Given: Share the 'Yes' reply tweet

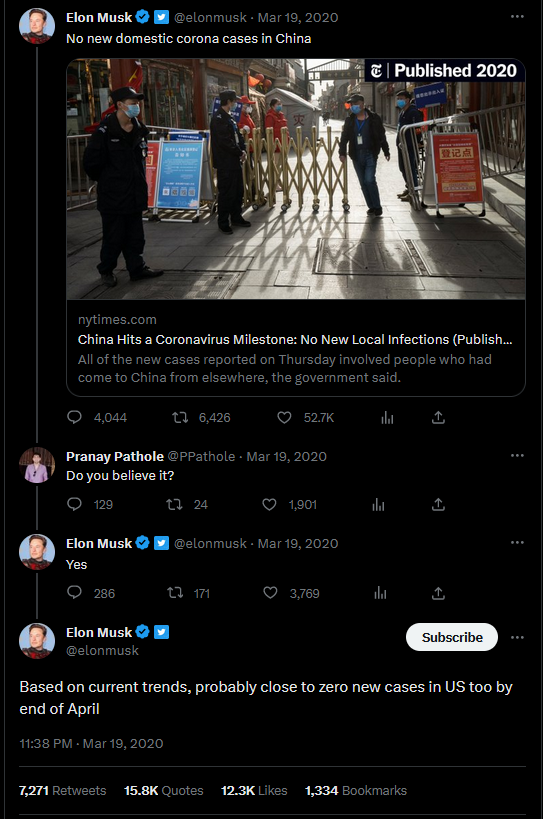Looking at the screenshot, I should coord(438,593).
